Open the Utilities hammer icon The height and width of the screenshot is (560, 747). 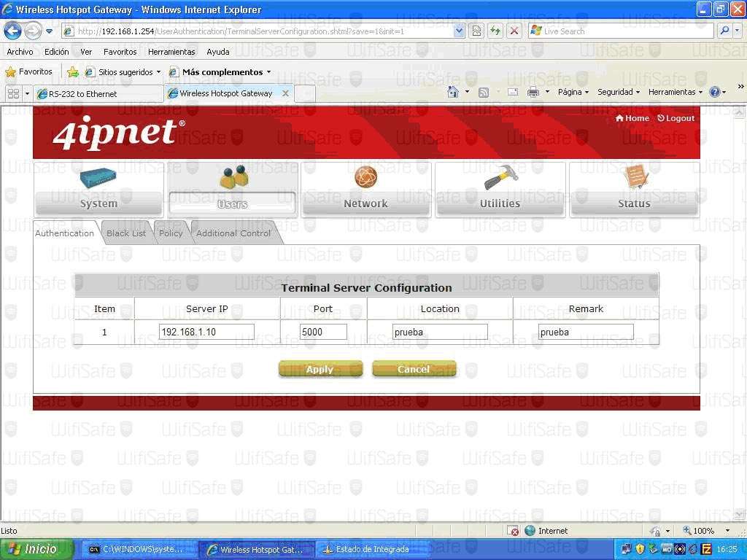(500, 177)
